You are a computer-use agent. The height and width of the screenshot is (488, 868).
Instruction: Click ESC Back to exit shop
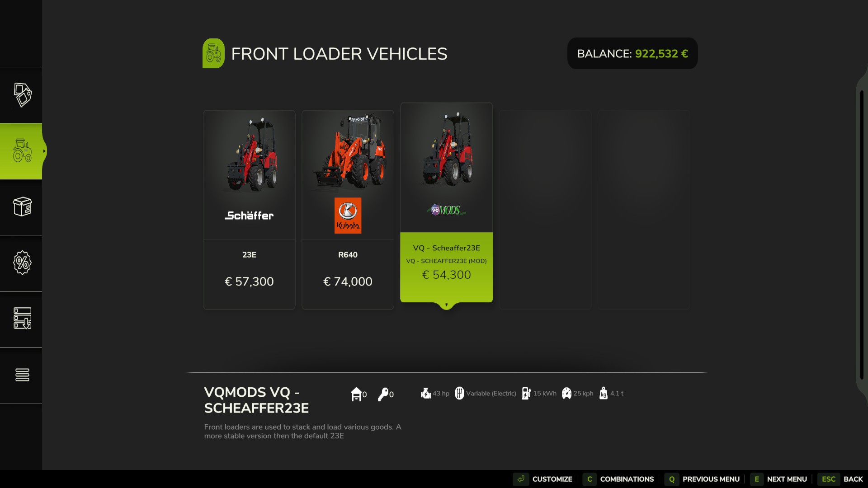click(841, 479)
